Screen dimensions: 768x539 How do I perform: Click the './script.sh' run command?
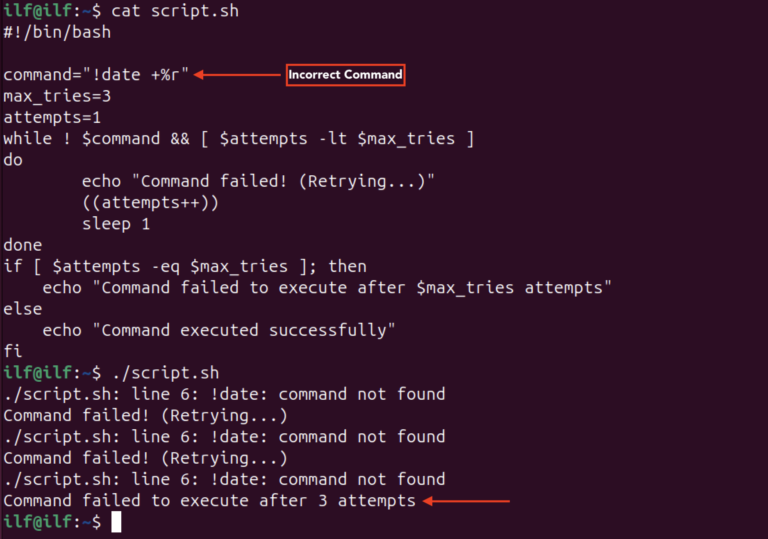tap(166, 373)
